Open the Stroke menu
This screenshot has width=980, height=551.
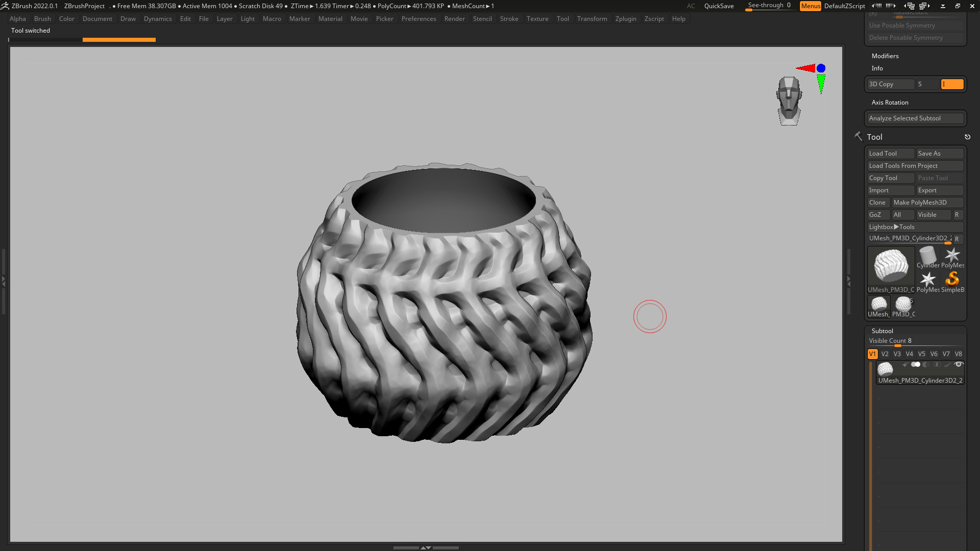click(509, 19)
